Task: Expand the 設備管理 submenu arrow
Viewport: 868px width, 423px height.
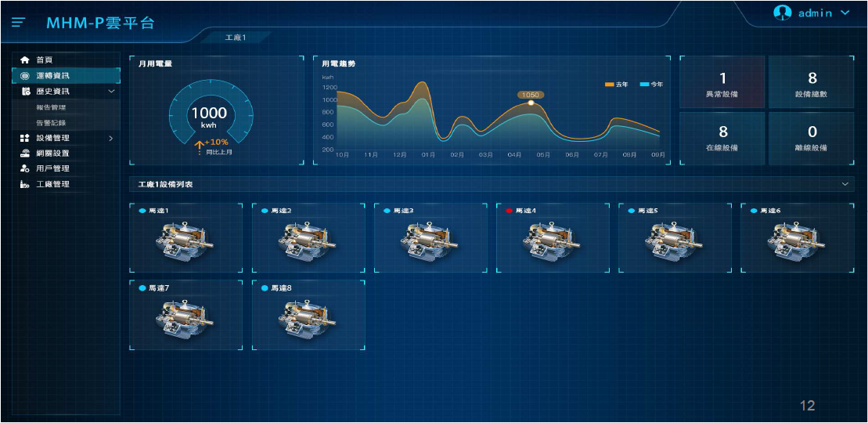Action: pyautogui.click(x=110, y=138)
